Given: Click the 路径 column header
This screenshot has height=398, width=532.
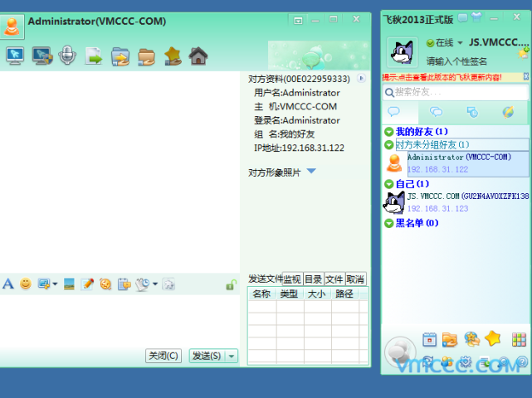Looking at the screenshot, I should point(344,294).
